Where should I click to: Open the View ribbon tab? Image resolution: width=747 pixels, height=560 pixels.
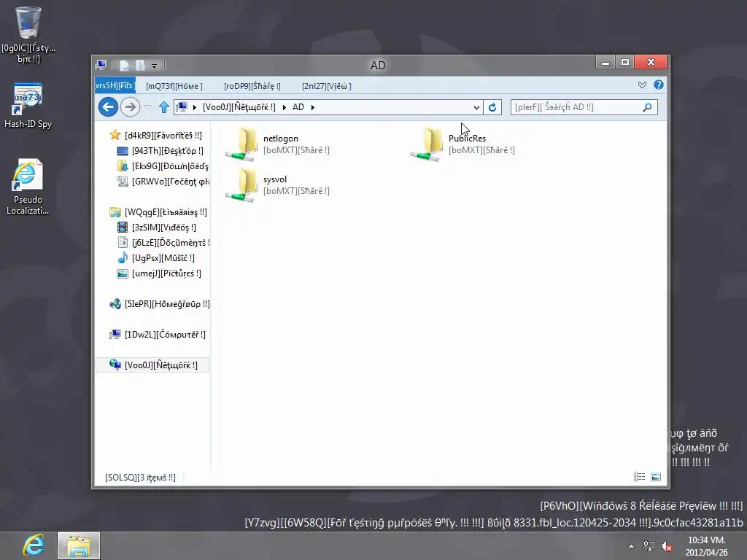pos(326,86)
